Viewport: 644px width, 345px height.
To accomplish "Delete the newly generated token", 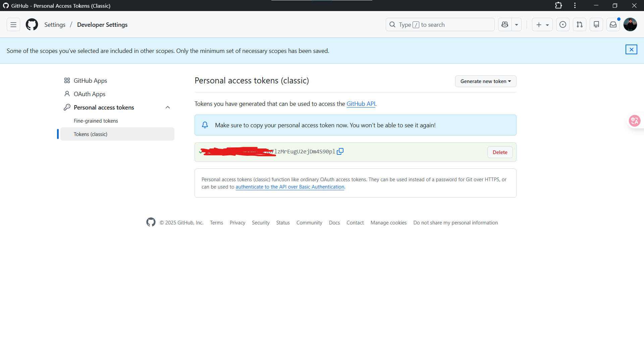I will click(500, 152).
